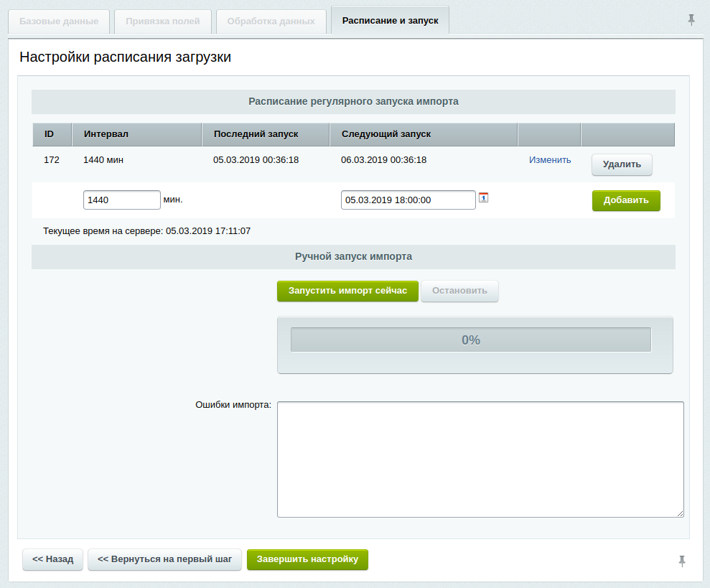Start import with Запустить импорт сейчас

coord(347,291)
